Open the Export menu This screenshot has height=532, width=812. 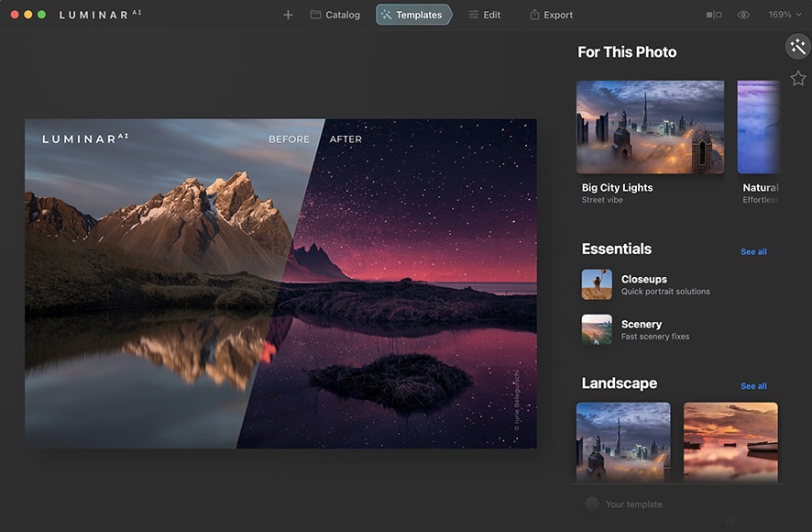coord(551,15)
